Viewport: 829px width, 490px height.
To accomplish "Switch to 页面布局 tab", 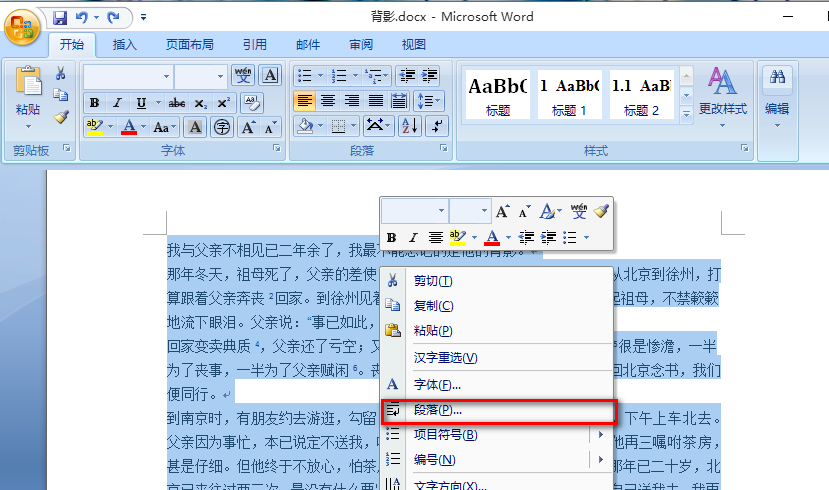I will [189, 45].
